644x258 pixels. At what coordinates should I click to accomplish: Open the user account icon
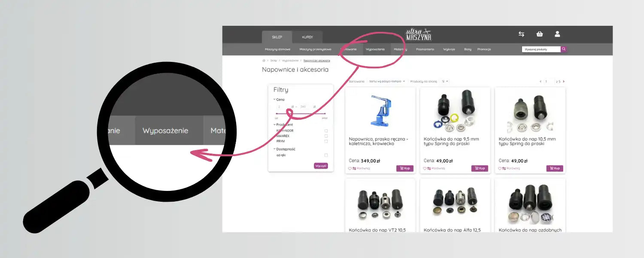pyautogui.click(x=557, y=34)
